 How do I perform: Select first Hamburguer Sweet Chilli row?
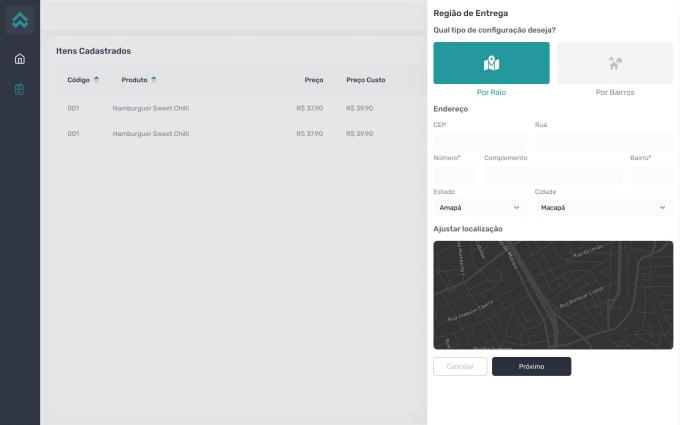[241, 108]
